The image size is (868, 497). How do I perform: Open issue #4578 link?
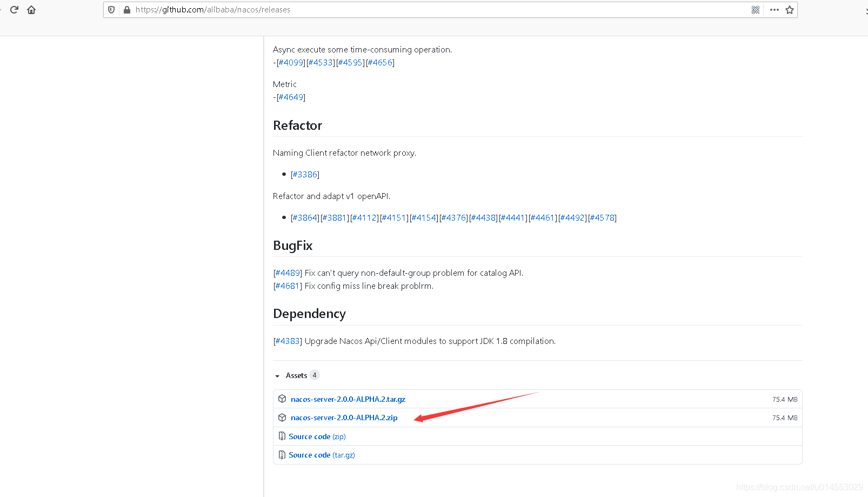click(x=602, y=218)
